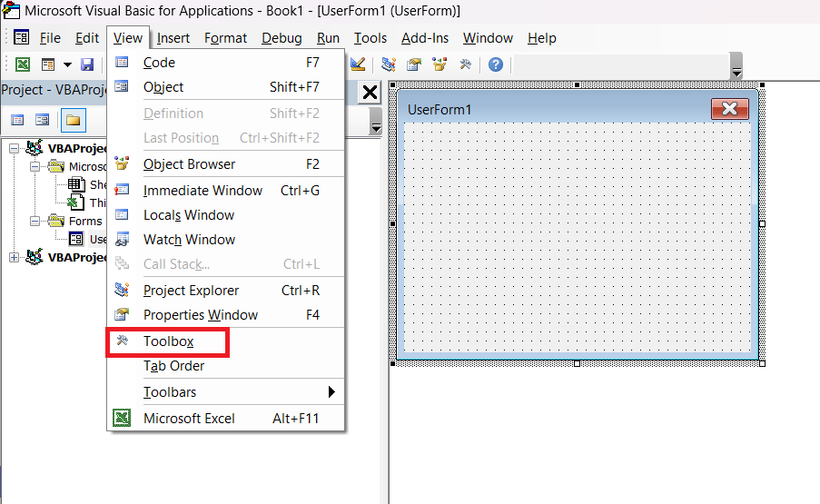Collapse the Forms folder node
Image resolution: width=820 pixels, height=504 pixels.
pos(35,222)
